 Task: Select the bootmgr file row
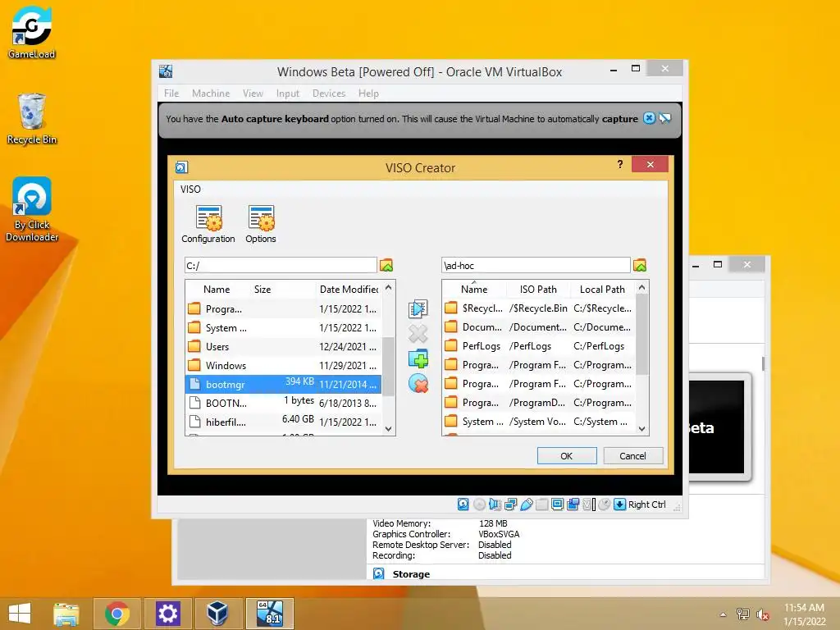[x=283, y=384]
